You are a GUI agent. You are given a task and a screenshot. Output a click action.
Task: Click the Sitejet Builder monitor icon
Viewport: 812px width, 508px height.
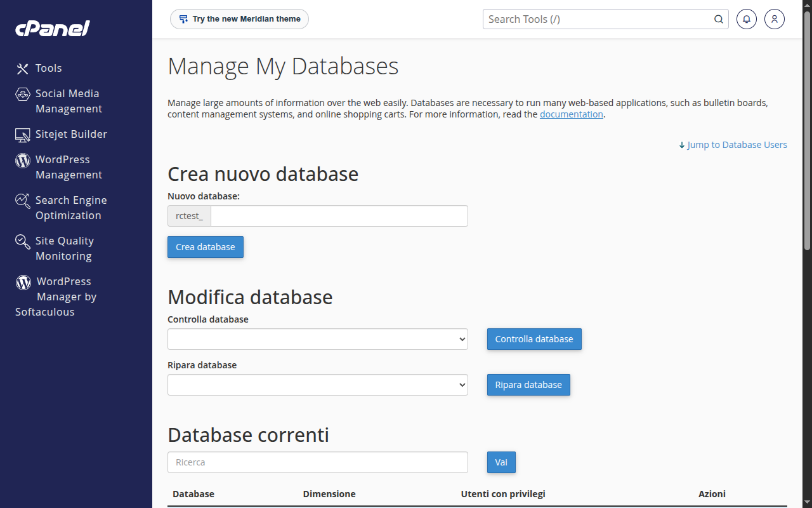(x=23, y=135)
